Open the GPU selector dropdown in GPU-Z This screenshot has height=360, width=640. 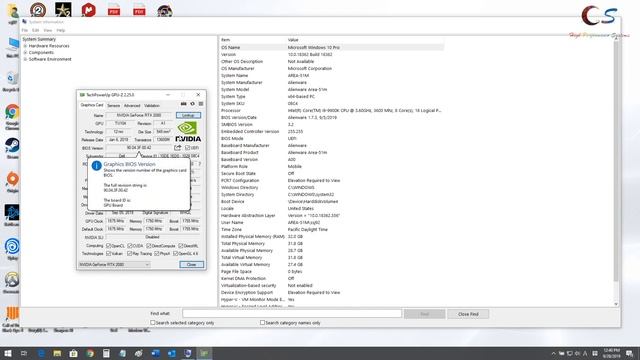tap(114, 264)
